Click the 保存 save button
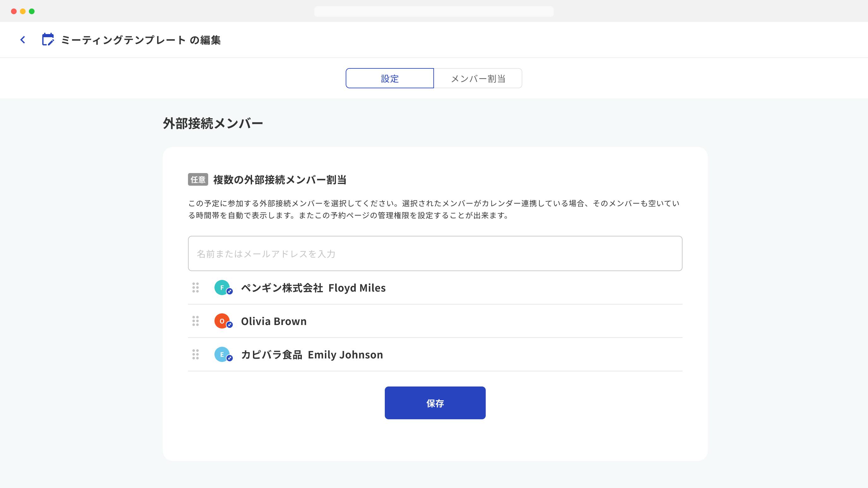Image resolution: width=868 pixels, height=488 pixels. coord(435,403)
